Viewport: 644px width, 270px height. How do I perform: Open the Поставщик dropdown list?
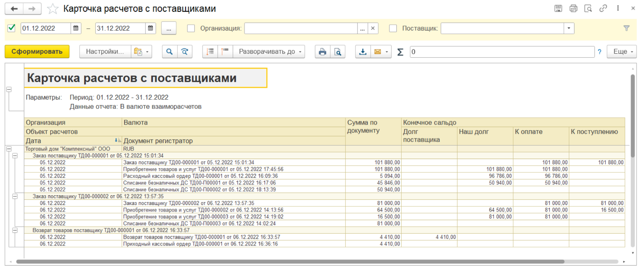click(568, 28)
